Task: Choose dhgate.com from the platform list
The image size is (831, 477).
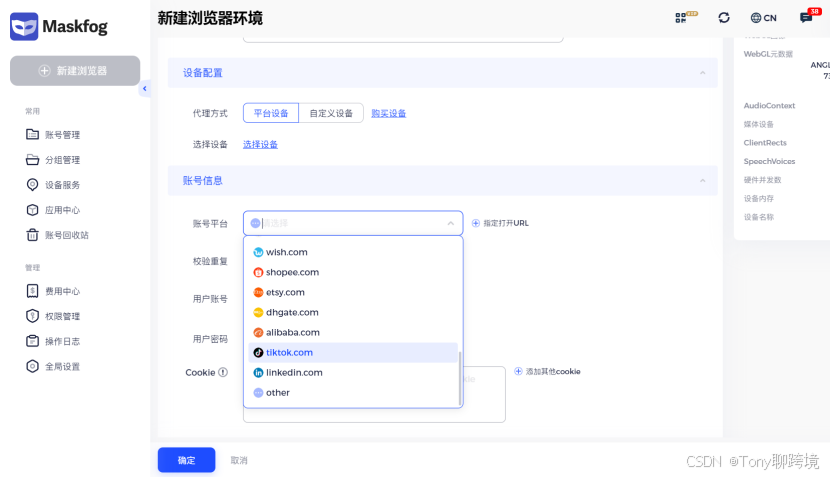Action: pos(353,312)
